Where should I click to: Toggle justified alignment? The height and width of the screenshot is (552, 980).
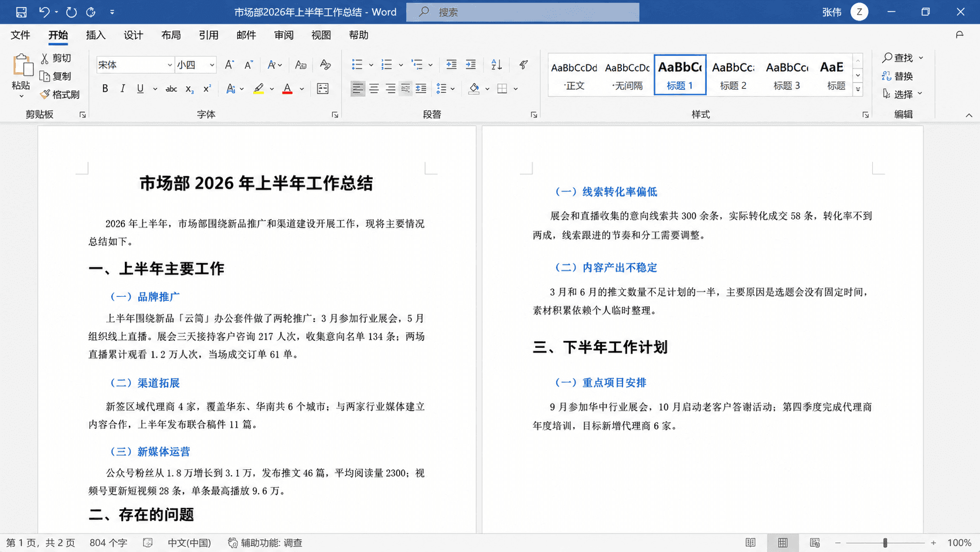pos(406,89)
